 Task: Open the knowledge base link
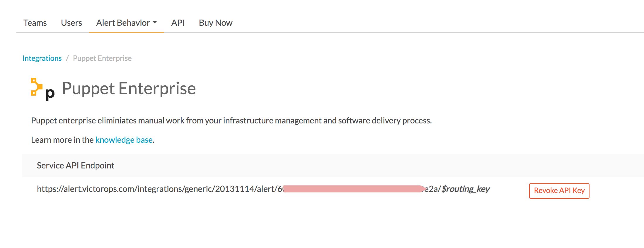(124, 140)
